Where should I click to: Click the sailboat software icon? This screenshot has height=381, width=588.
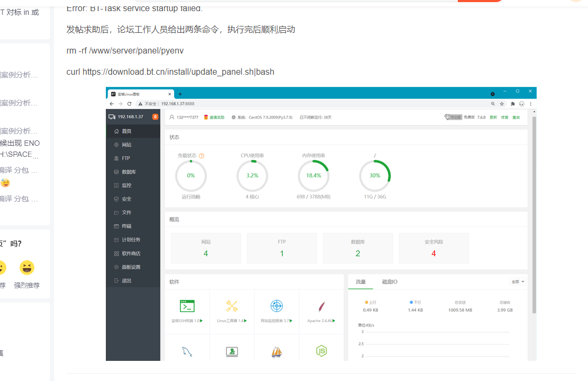tap(277, 352)
